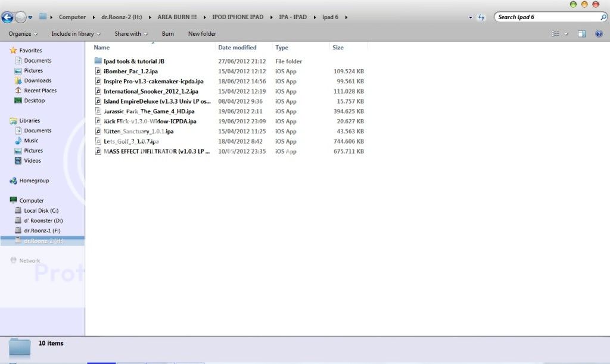Open the Share with menu
The height and width of the screenshot is (364, 610).
tap(131, 34)
